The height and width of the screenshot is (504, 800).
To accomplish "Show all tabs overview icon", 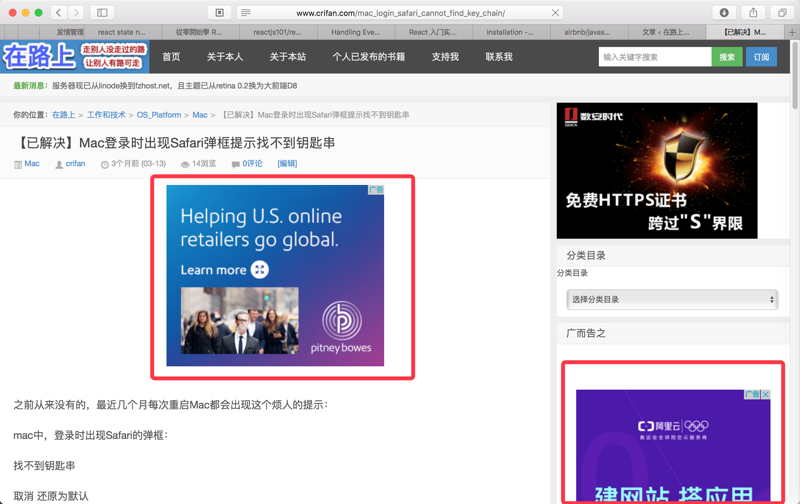I will pyautogui.click(x=782, y=12).
